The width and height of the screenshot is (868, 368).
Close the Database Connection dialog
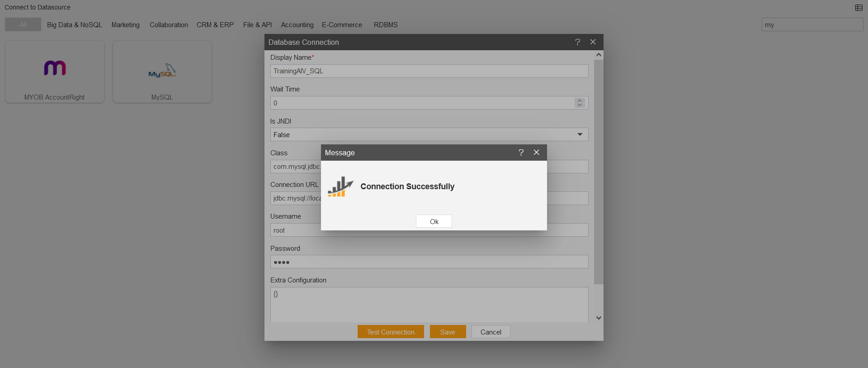pos(593,42)
